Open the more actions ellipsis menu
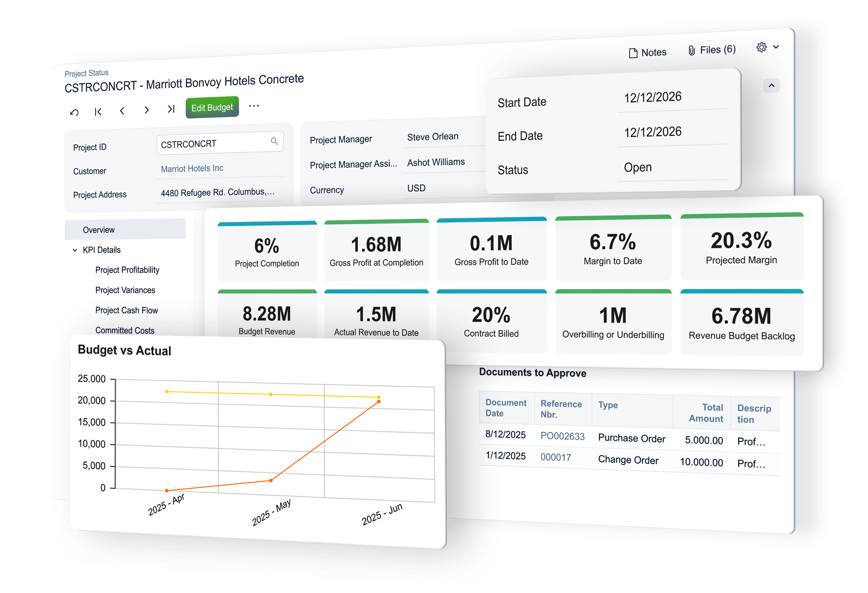The image size is (868, 593). pos(254,106)
